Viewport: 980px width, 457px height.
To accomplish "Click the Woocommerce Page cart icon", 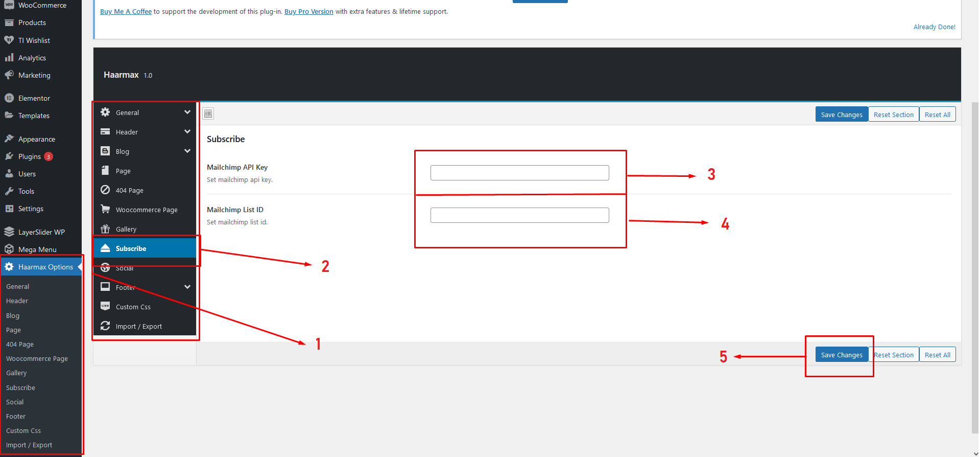I will pyautogui.click(x=105, y=209).
